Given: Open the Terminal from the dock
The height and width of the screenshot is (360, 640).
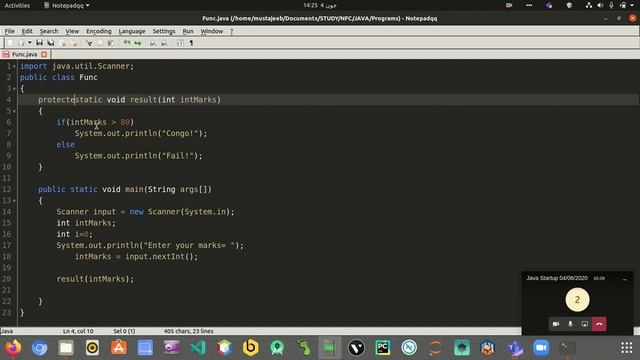Looking at the screenshot, I should point(567,348).
